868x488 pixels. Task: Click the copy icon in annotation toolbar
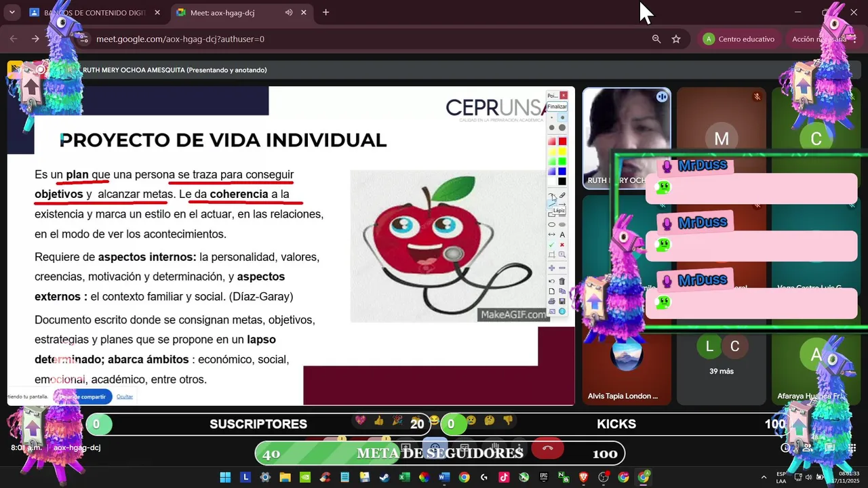[562, 292]
